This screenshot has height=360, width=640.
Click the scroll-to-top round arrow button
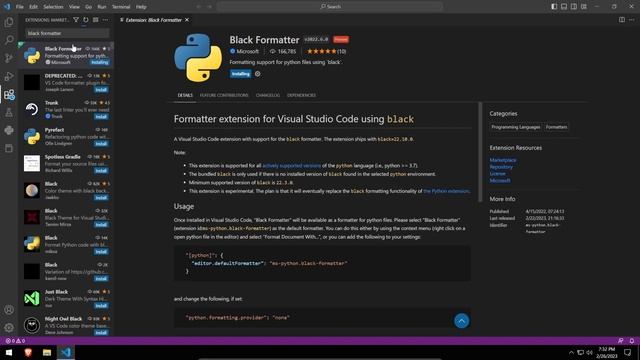point(462,321)
